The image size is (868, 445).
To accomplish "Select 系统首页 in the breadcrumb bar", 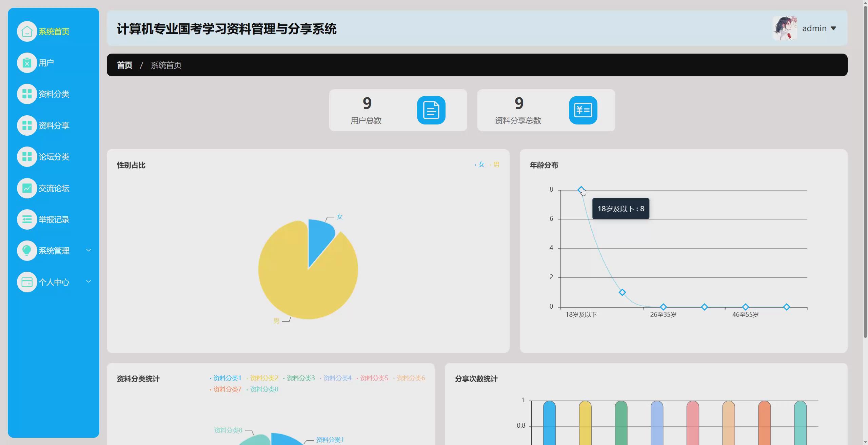I will coord(166,65).
